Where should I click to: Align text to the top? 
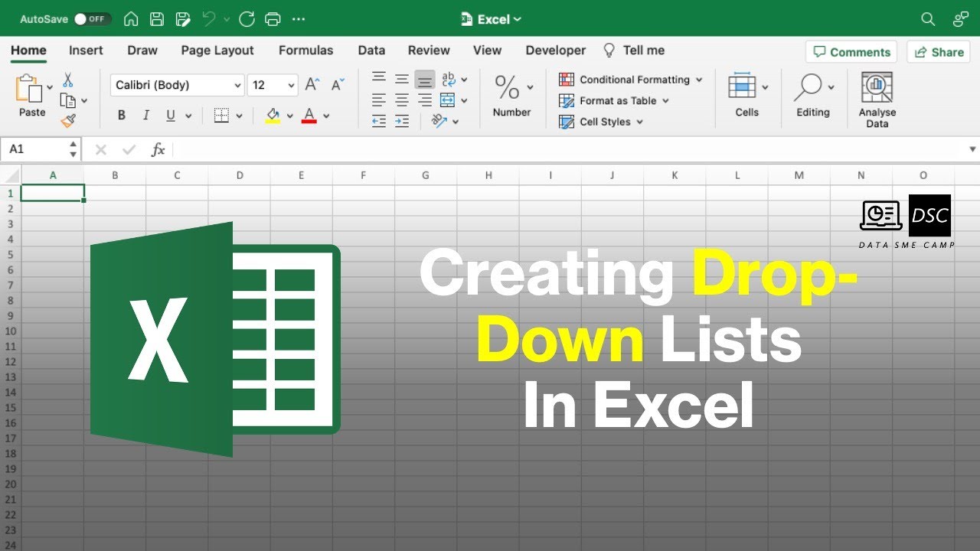tap(378, 77)
